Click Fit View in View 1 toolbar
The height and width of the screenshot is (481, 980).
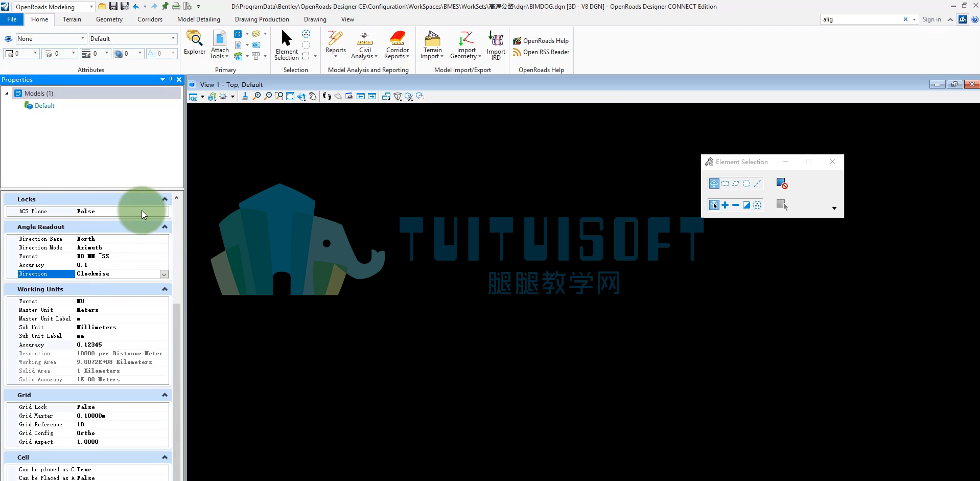click(290, 96)
